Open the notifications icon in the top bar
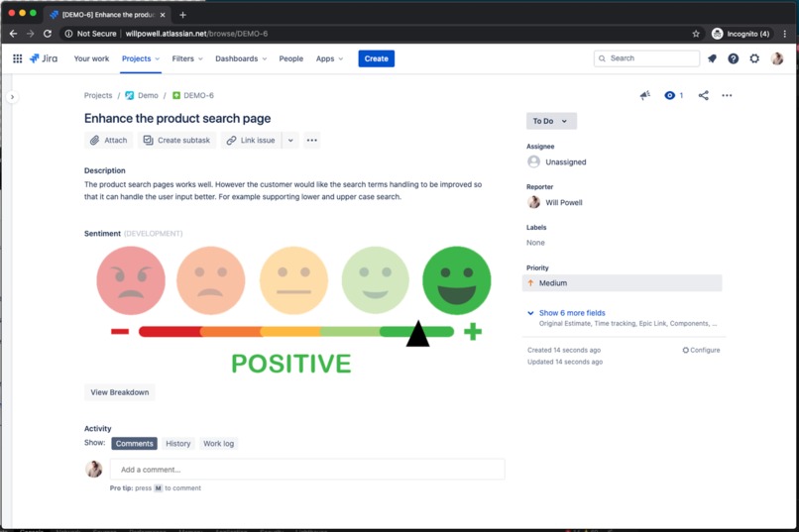 click(x=712, y=58)
